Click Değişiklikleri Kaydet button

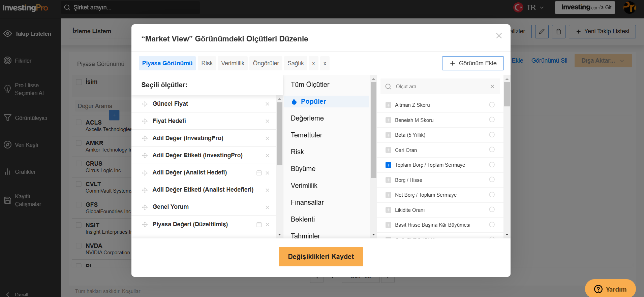point(321,257)
